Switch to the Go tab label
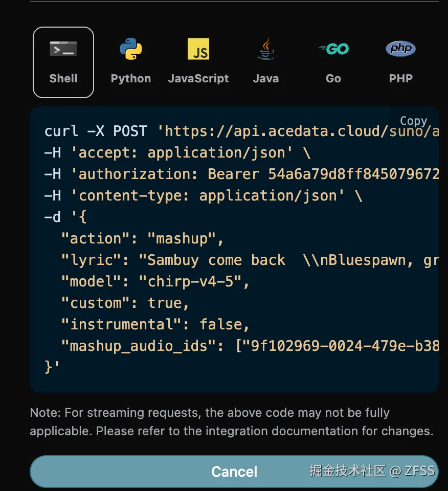Screen dimensions: 448x491 click(333, 78)
